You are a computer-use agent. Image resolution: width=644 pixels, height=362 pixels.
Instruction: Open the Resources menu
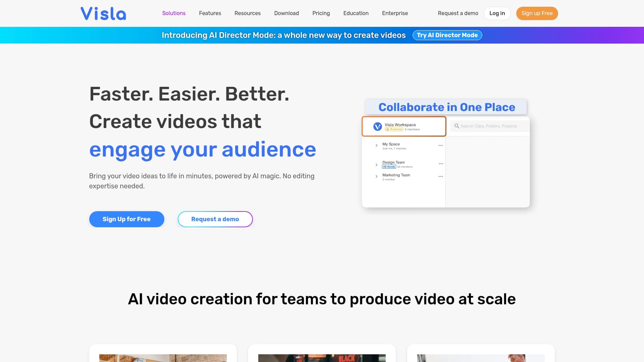click(248, 13)
